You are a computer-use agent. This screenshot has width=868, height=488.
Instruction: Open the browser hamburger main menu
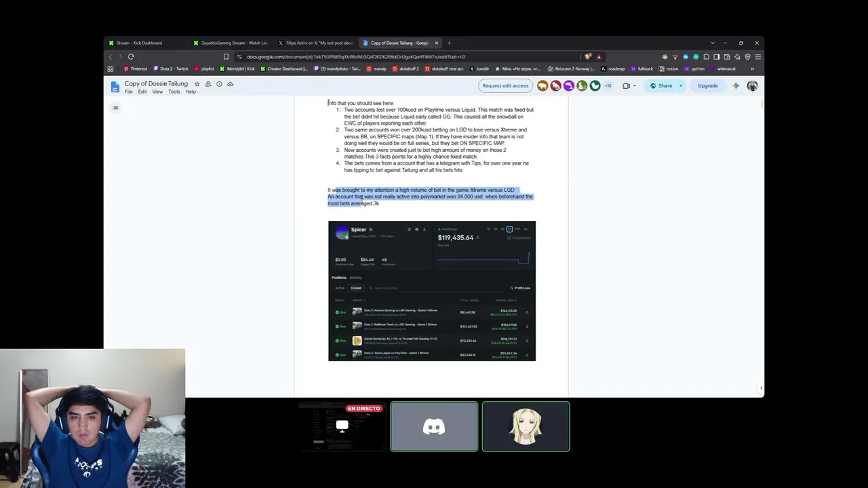757,57
